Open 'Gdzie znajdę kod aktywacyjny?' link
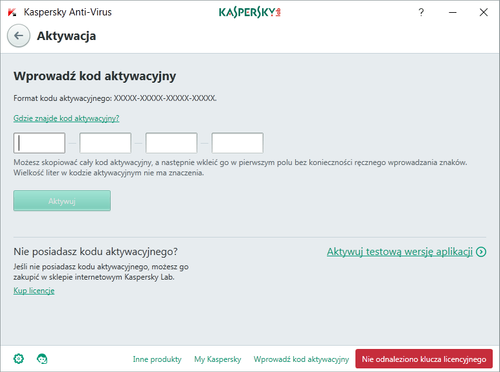 click(x=66, y=118)
